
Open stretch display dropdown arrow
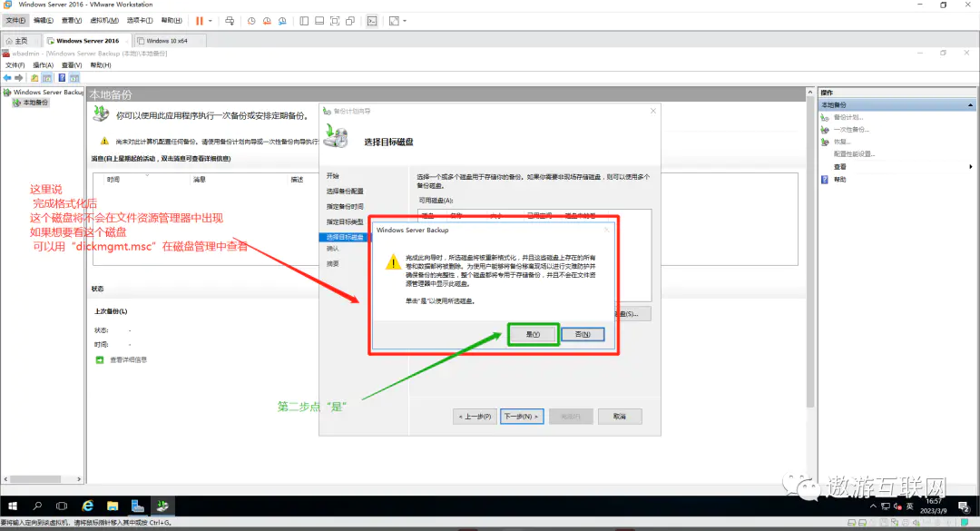point(405,21)
